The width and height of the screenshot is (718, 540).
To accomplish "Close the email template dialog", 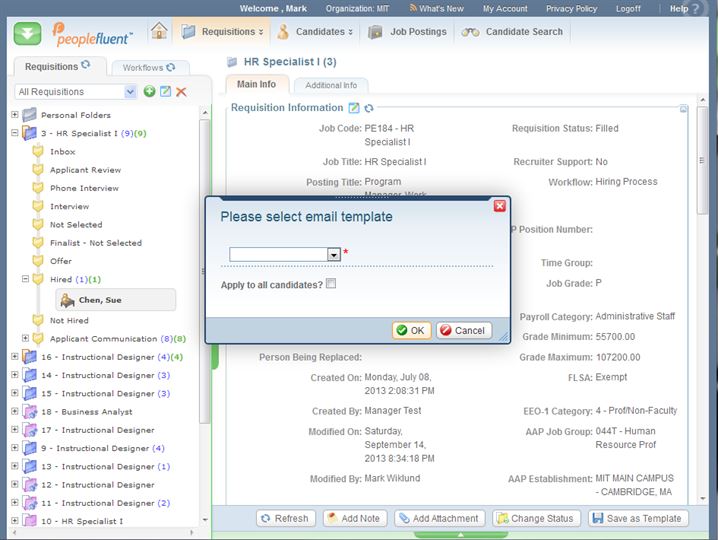I will tap(500, 206).
